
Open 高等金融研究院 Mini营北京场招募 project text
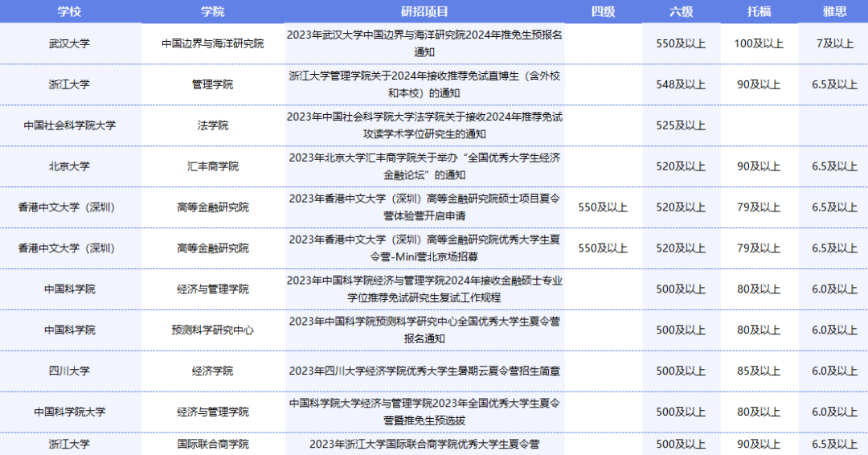424,248
